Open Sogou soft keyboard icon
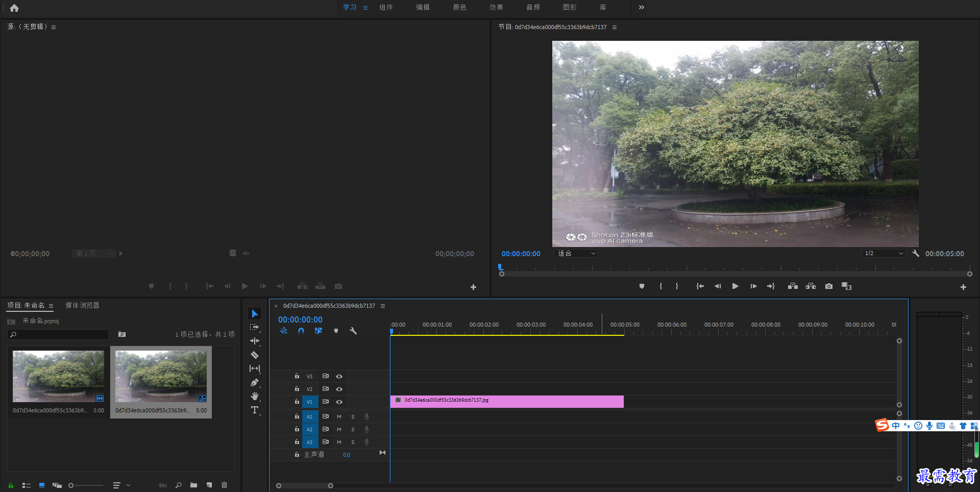 coord(941,426)
